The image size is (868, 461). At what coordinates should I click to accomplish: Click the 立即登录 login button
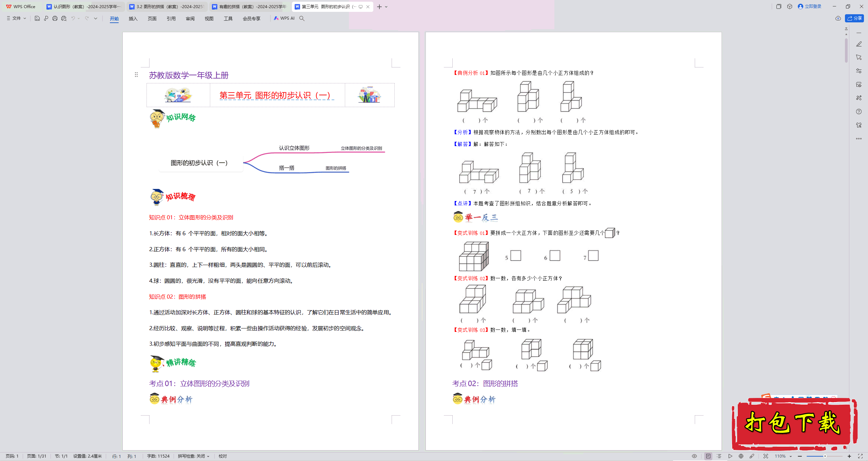tap(810, 6)
